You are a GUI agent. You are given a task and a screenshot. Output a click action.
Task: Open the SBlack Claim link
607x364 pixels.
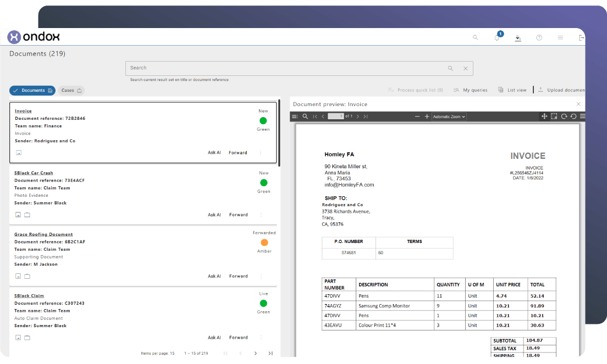(x=29, y=295)
